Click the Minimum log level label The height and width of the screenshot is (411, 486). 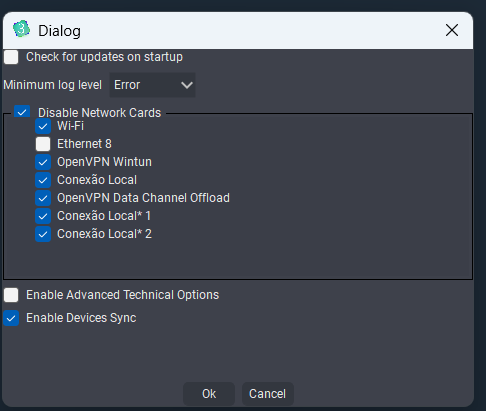click(x=53, y=85)
